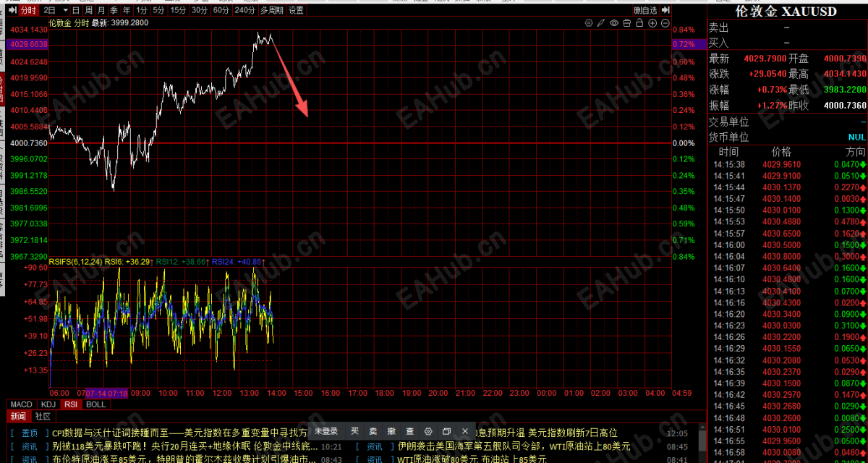Select the 240分 period
Viewport: 868px width, 463px height.
[244, 10]
